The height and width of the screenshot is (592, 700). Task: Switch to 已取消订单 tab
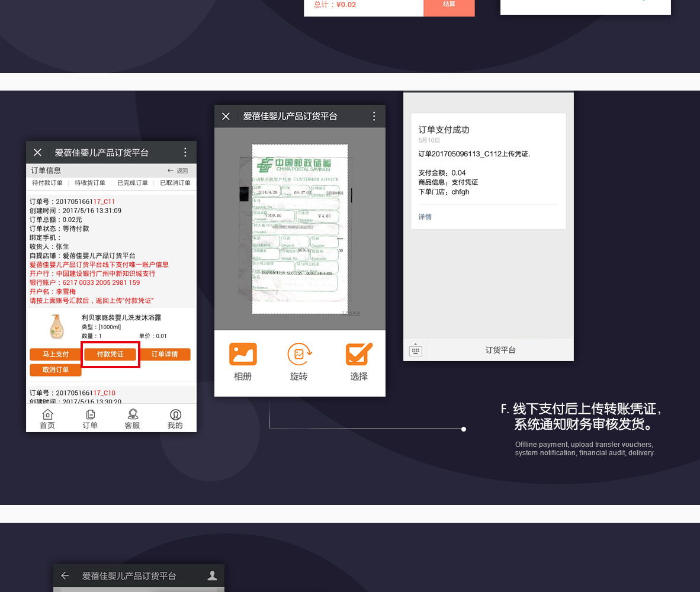(x=175, y=183)
